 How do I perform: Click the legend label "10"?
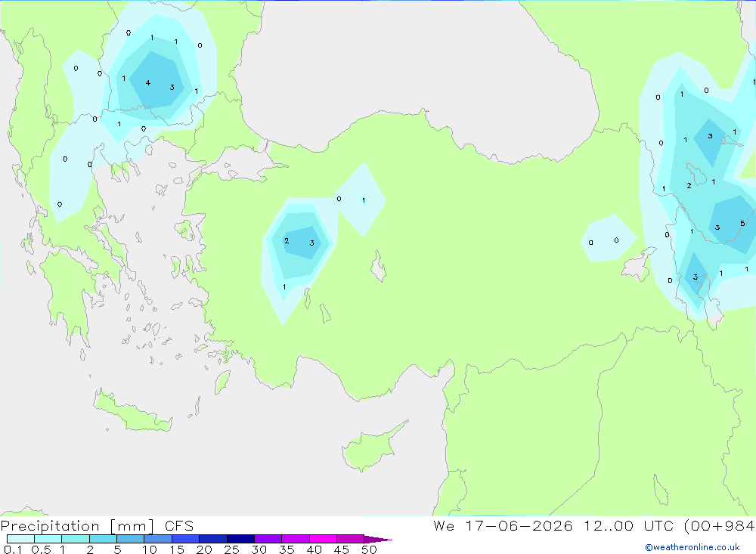(150, 549)
